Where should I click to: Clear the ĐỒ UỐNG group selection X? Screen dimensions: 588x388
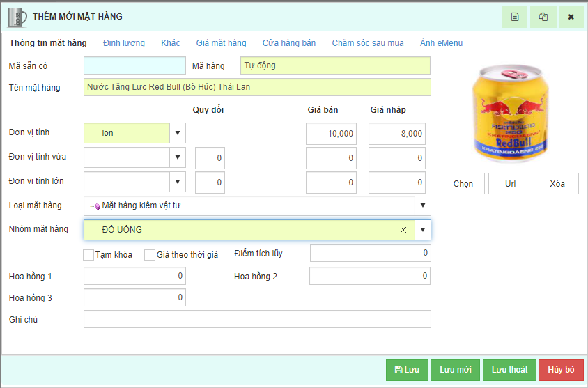(x=403, y=230)
